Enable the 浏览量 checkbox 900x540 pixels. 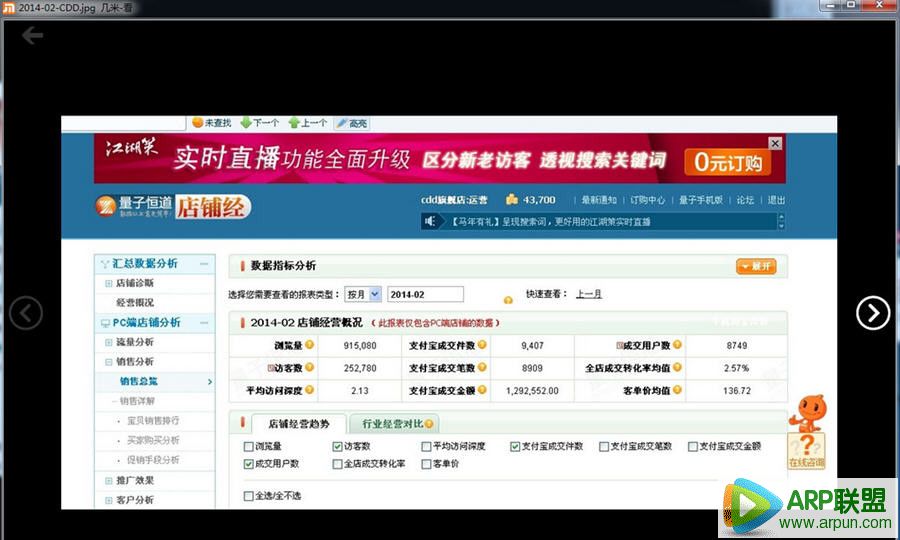249,446
